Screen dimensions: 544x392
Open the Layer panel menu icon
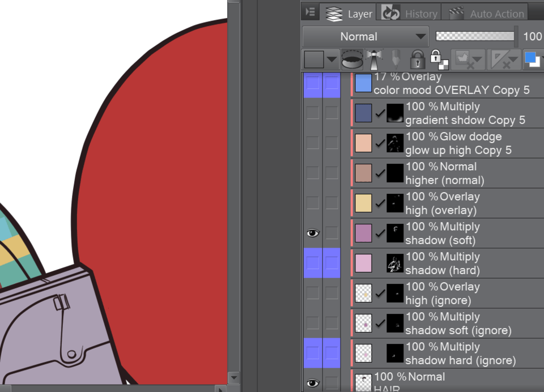[310, 12]
